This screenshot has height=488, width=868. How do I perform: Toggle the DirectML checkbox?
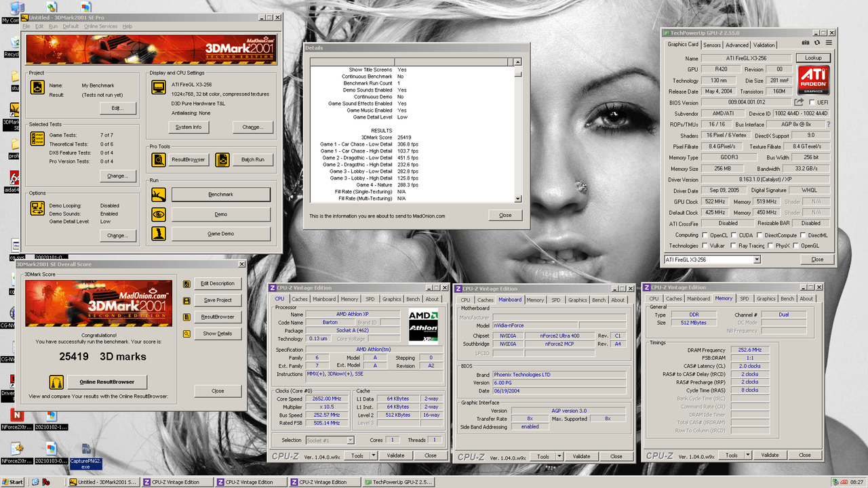pyautogui.click(x=804, y=235)
